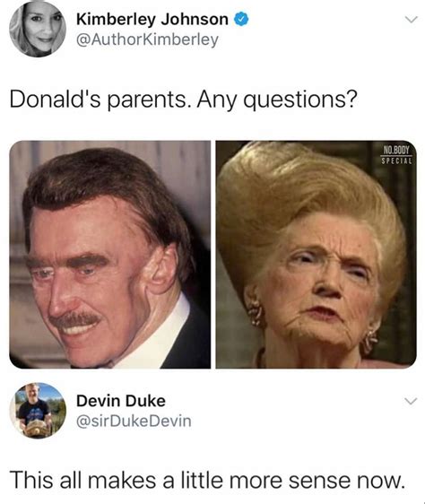Open the Kimberley Johnson display name
Screen dimensions: 425x504
(152, 20)
